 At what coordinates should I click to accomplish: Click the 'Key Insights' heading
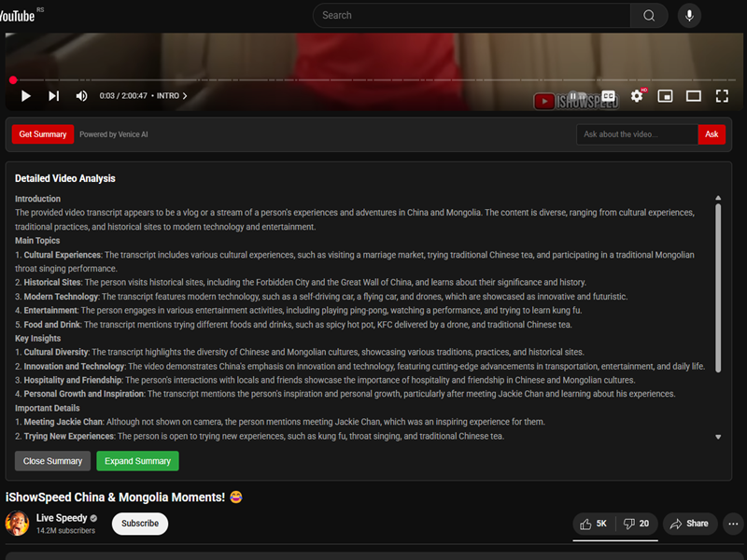(x=37, y=339)
